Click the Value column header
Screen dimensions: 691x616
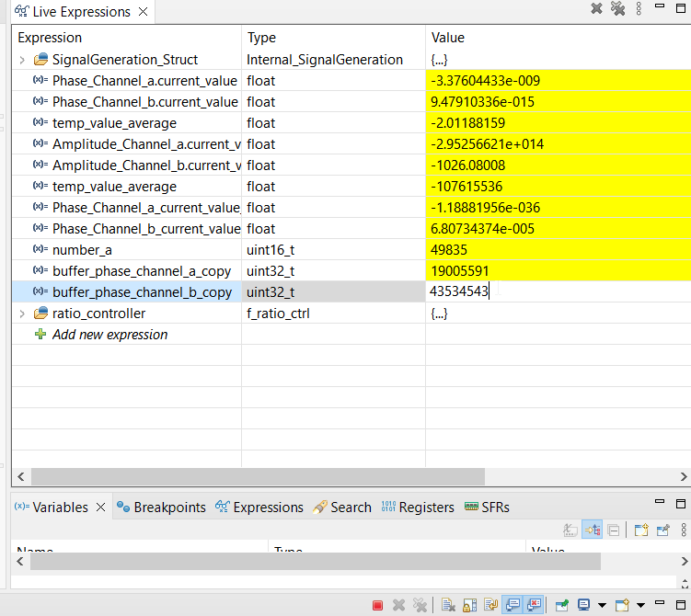(x=558, y=38)
